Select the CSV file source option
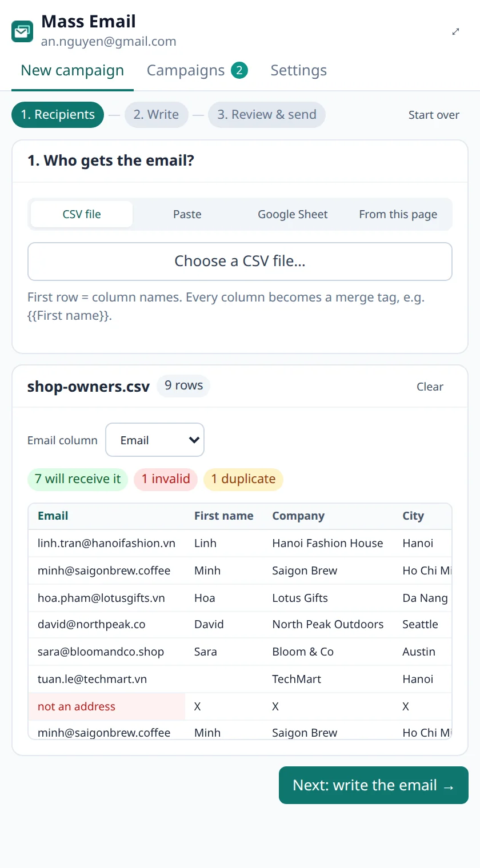This screenshot has height=868, width=480. click(x=82, y=214)
